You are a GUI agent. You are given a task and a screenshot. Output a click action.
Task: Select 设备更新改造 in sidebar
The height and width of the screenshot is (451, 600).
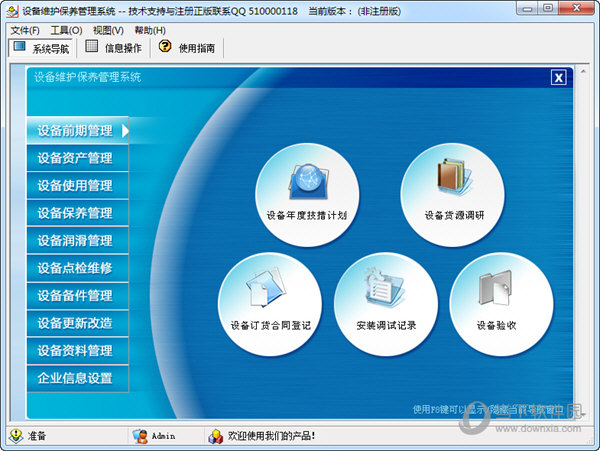point(78,323)
